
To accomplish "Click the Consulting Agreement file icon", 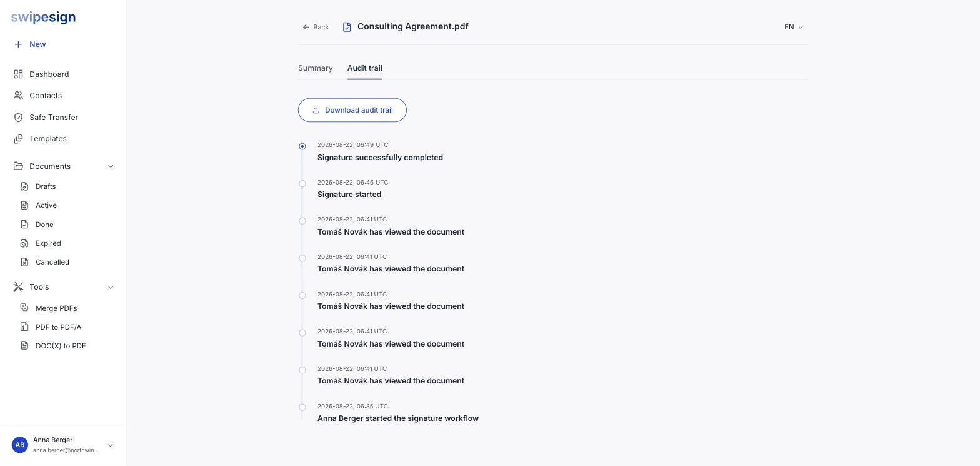I will pyautogui.click(x=347, y=27).
